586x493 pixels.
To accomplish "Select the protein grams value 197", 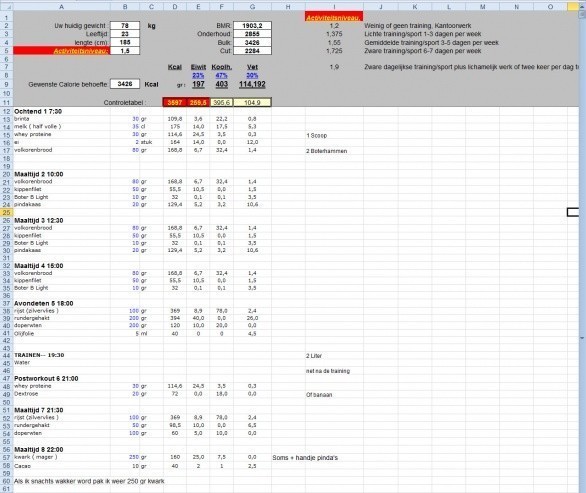I will coord(198,84).
